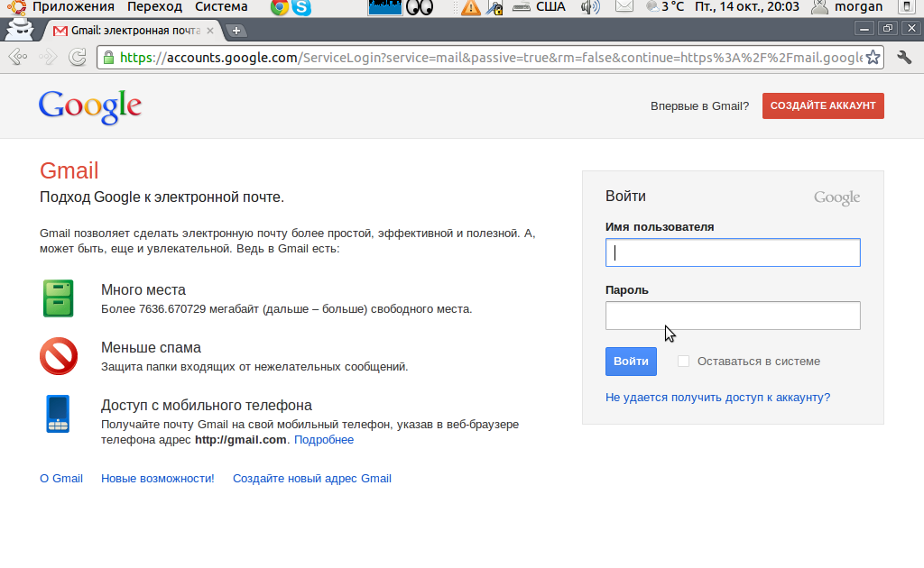Open the США keyboard layout indicator
This screenshot has height=568, width=924.
tap(540, 7)
